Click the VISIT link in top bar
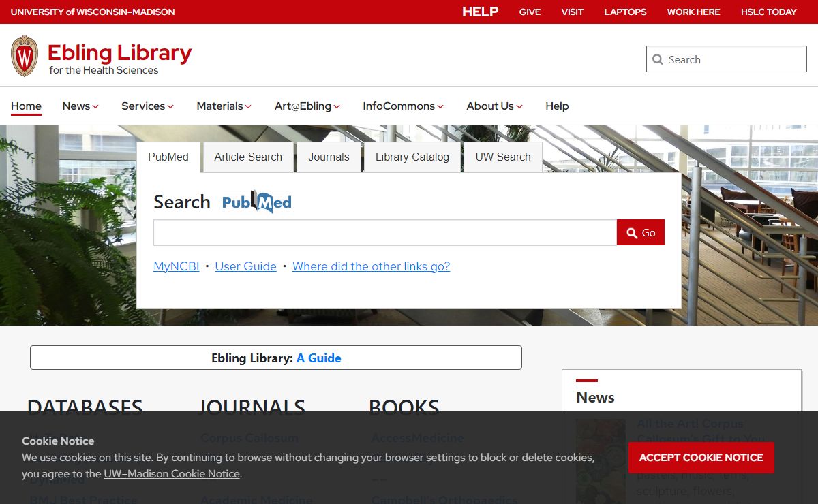This screenshot has width=818, height=504. pyautogui.click(x=573, y=12)
